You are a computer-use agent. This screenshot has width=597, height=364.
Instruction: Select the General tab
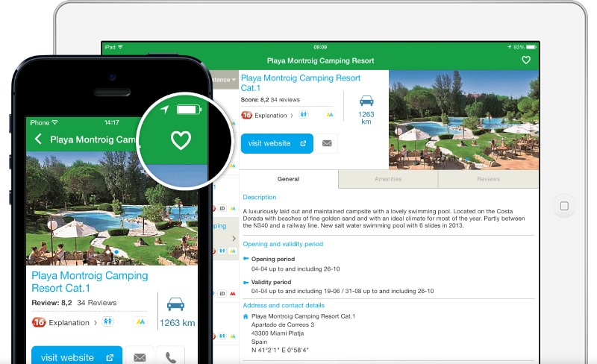coord(288,179)
